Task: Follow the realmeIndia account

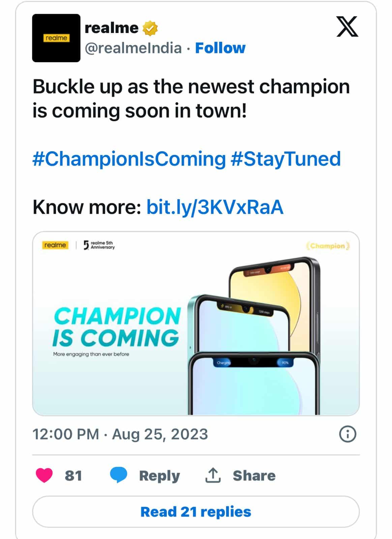Action: (220, 48)
